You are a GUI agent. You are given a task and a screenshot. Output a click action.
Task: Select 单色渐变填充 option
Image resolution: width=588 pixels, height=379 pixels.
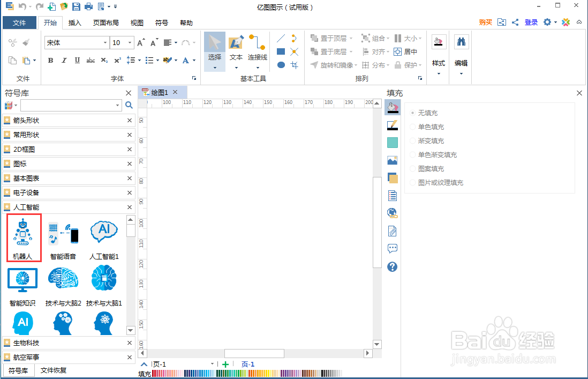coord(433,154)
